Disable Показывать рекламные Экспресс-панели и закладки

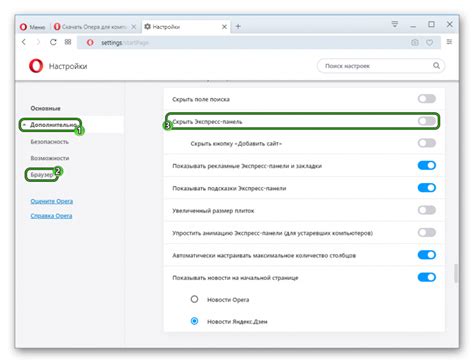pos(427,165)
